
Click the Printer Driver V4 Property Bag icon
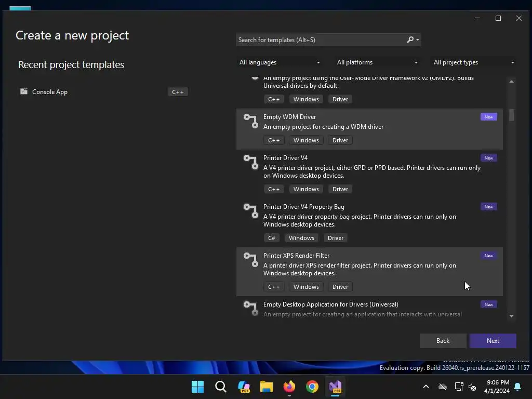point(251,211)
